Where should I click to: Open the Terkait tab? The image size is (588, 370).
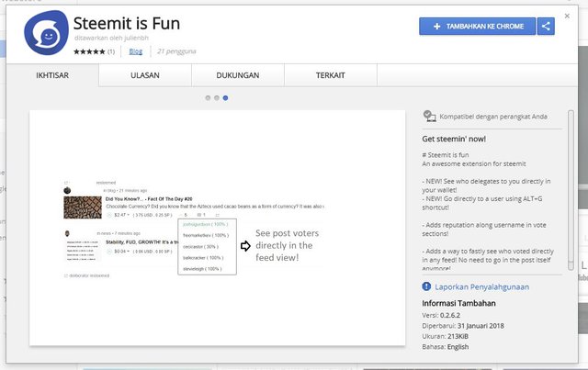(x=331, y=75)
